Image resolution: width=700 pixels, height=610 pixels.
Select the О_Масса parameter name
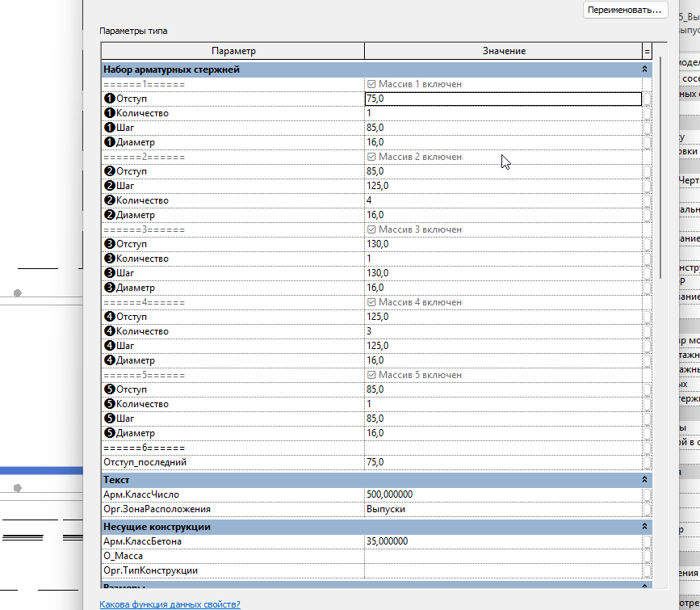tap(124, 556)
